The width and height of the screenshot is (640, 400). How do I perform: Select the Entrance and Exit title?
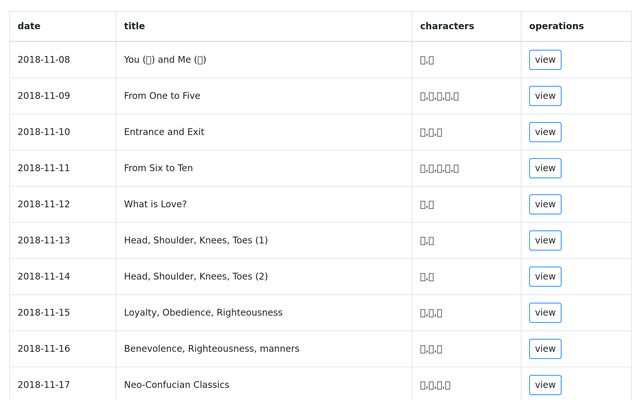pos(164,132)
